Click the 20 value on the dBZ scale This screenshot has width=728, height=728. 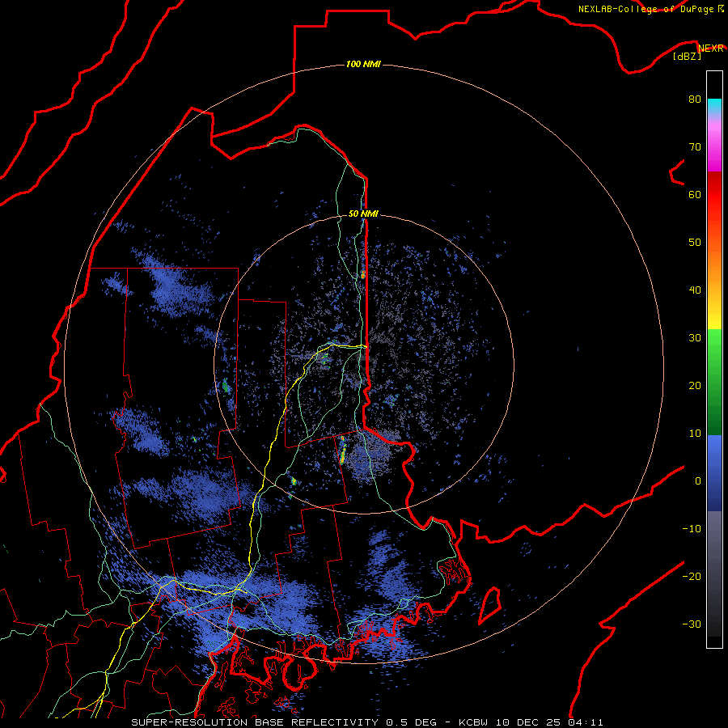coord(695,386)
